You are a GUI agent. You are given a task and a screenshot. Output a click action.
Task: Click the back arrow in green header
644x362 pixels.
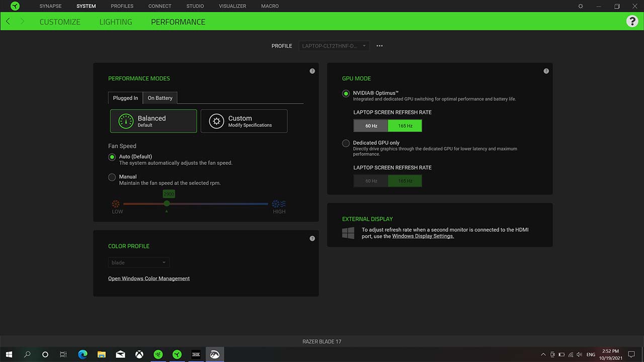pyautogui.click(x=8, y=22)
